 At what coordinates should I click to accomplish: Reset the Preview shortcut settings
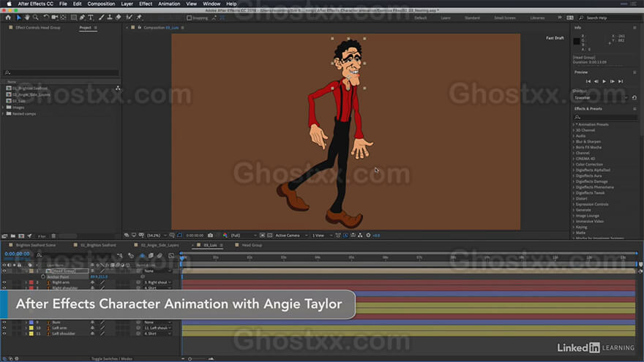pos(634,98)
